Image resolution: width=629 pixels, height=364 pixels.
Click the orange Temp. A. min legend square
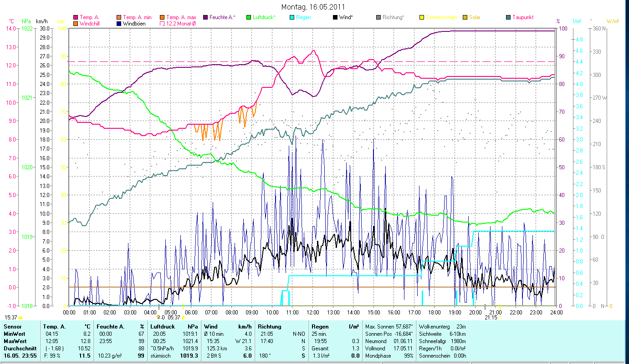tap(118, 17)
